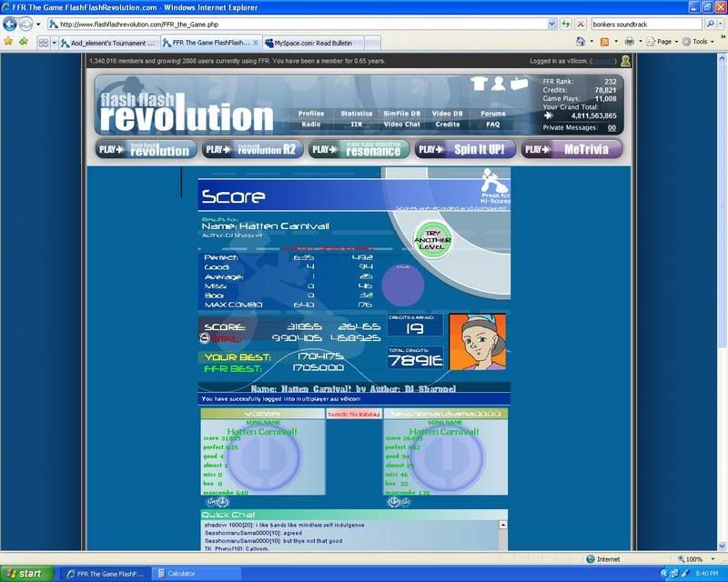This screenshot has width=728, height=582.
Task: Open the Profiles menu link
Action: (310, 114)
